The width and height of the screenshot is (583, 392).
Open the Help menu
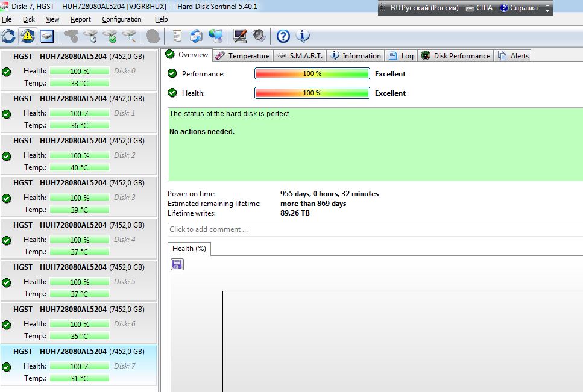(x=162, y=19)
